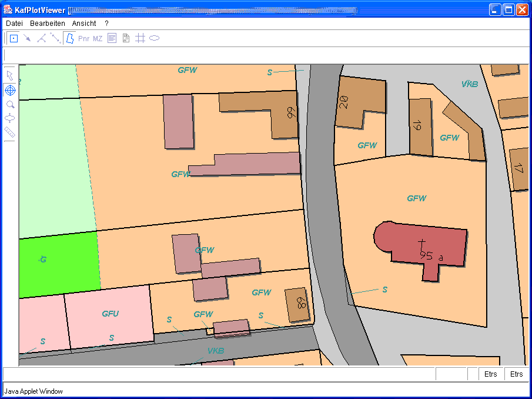The image size is (532, 399).
Task: Open the ? help menu
Action: [x=106, y=24]
